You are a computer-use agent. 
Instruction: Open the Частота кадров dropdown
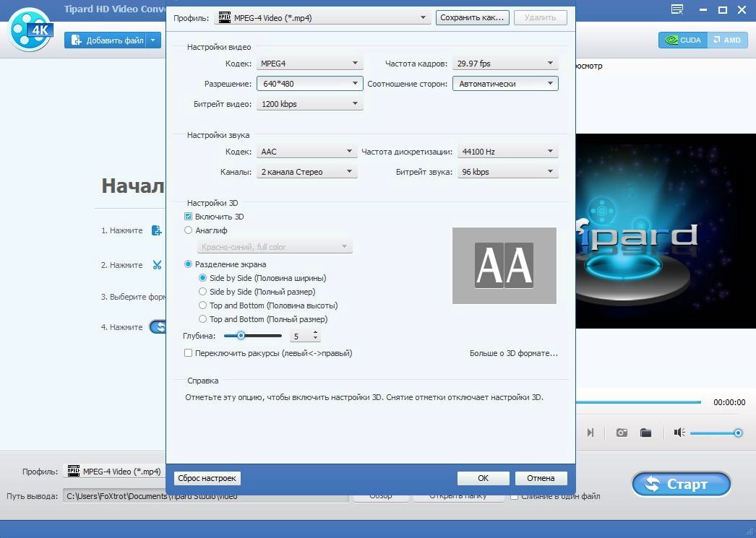coord(505,64)
